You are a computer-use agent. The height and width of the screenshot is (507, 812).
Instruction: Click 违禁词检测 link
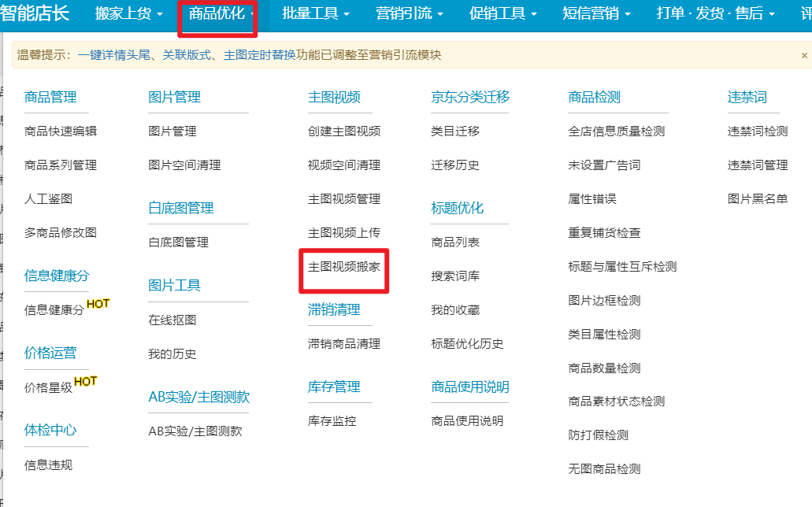pyautogui.click(x=757, y=131)
